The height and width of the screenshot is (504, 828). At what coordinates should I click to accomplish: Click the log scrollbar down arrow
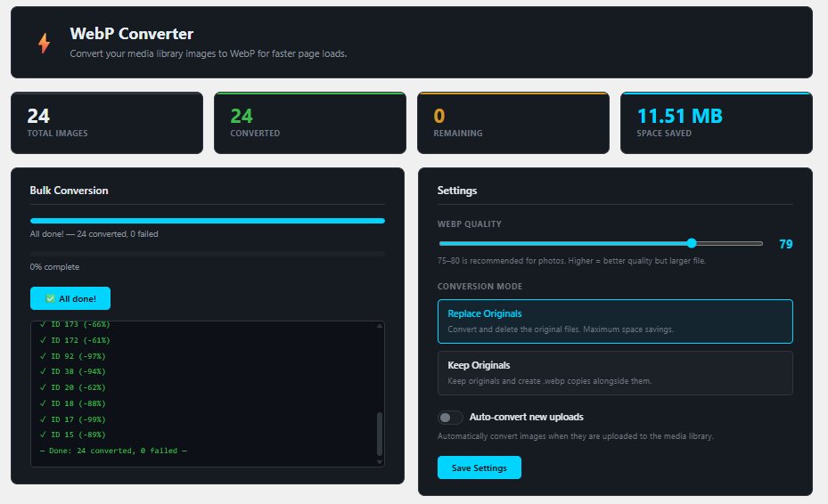(379, 462)
